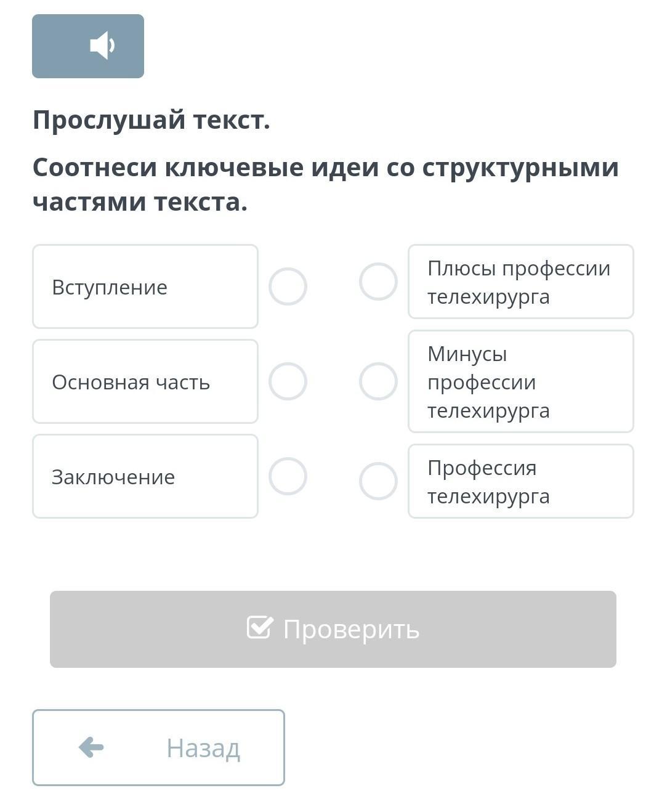
Task: Click the Профессия телехирурга box
Action: coord(520,481)
